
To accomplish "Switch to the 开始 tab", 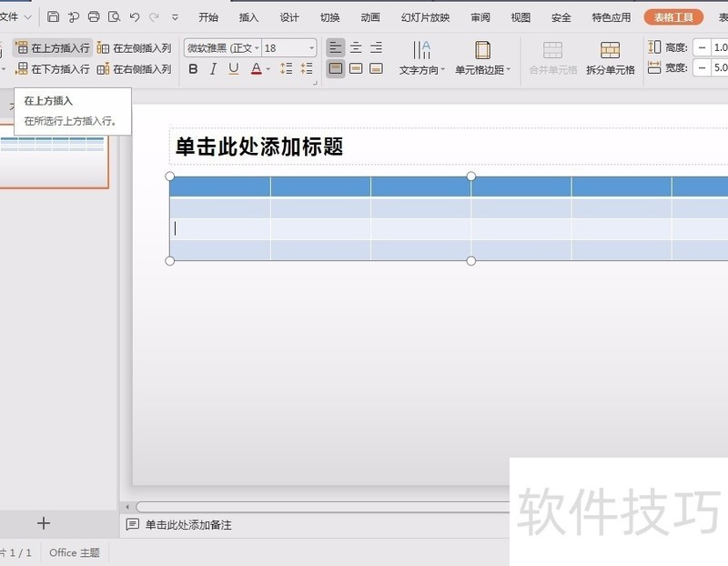I will [208, 17].
